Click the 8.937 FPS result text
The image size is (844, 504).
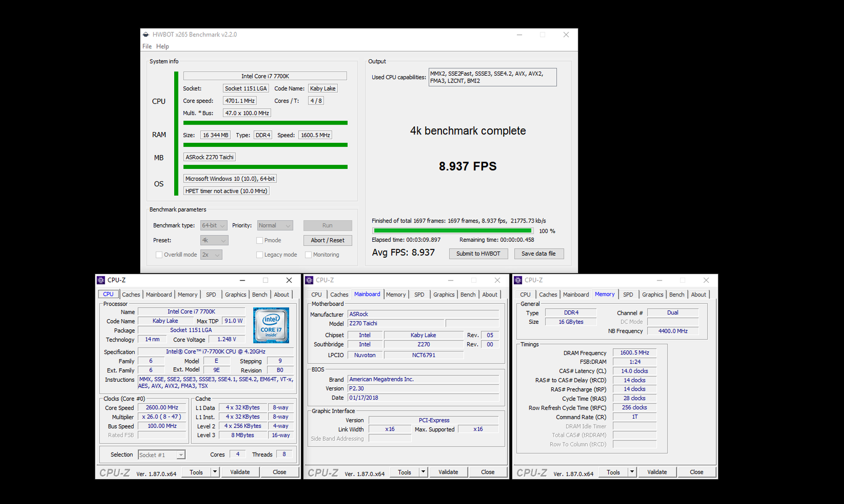(x=468, y=166)
